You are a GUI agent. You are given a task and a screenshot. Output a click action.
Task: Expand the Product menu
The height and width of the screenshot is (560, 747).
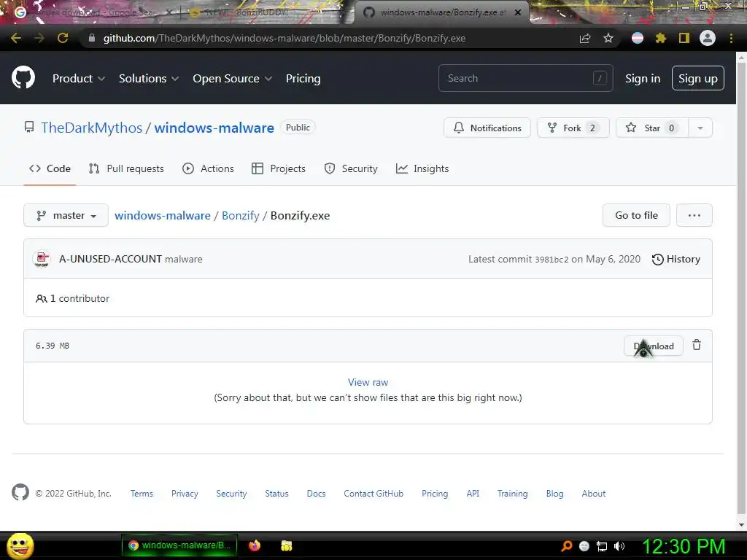coord(79,78)
